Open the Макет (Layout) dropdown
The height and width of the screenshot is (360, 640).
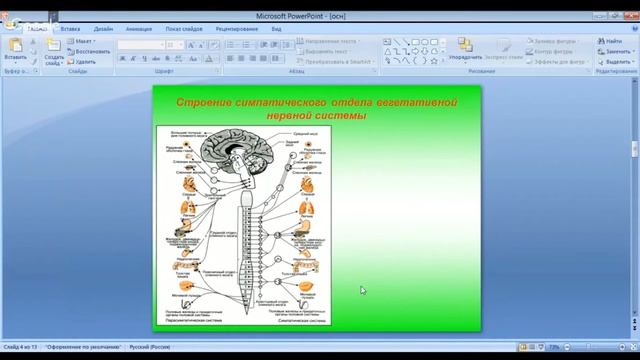(x=82, y=41)
